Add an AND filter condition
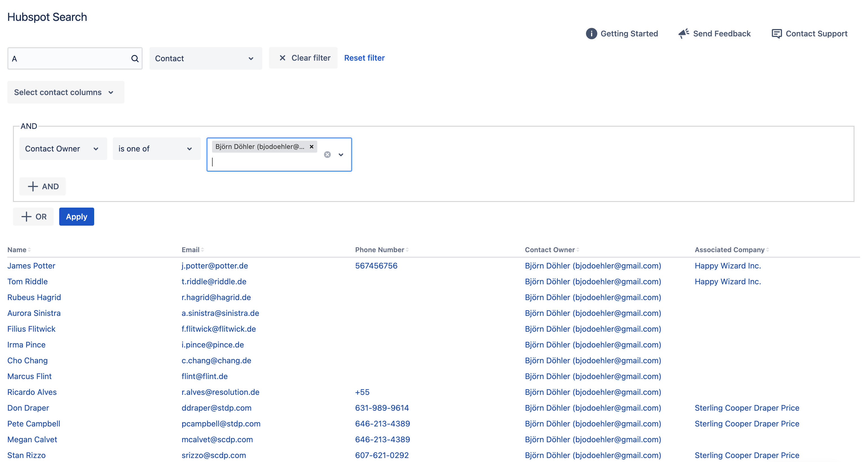The width and height of the screenshot is (868, 462). tap(43, 186)
